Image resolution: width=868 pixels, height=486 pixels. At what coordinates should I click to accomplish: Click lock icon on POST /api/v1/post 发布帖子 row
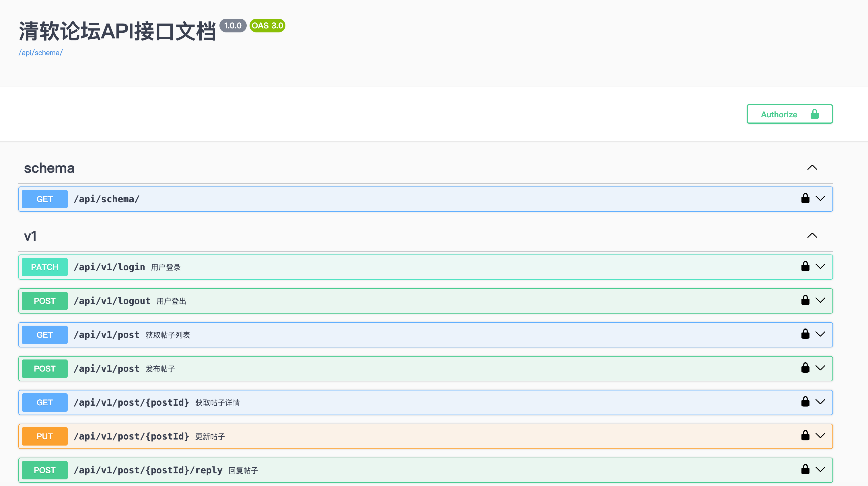tap(805, 368)
